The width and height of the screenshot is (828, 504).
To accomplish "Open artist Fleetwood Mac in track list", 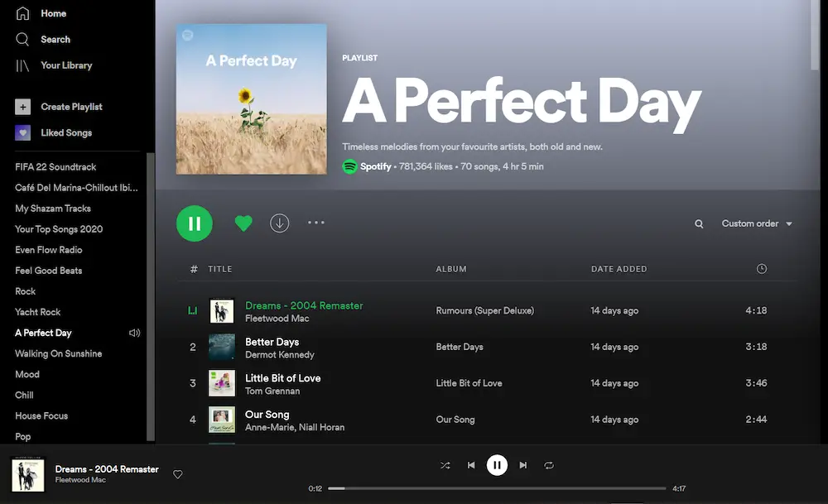I will [277, 319].
